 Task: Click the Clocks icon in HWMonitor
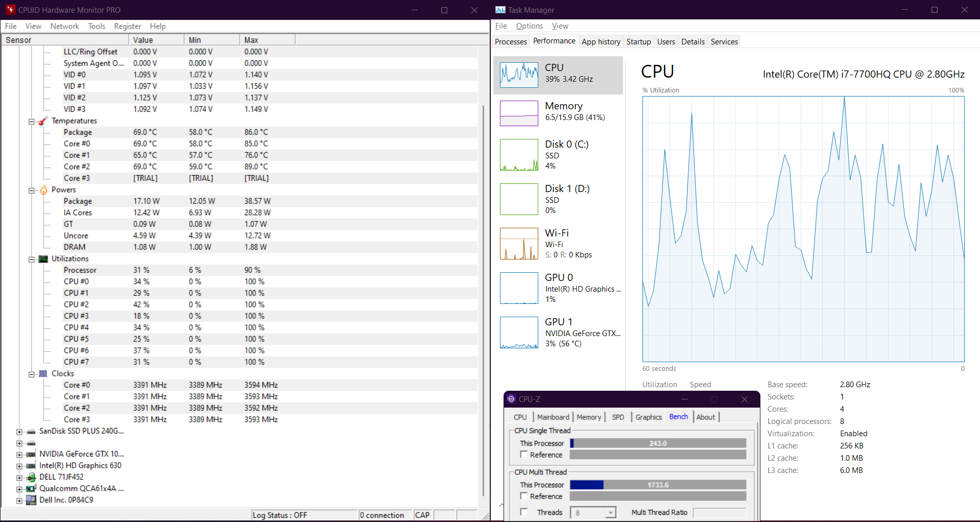click(43, 374)
